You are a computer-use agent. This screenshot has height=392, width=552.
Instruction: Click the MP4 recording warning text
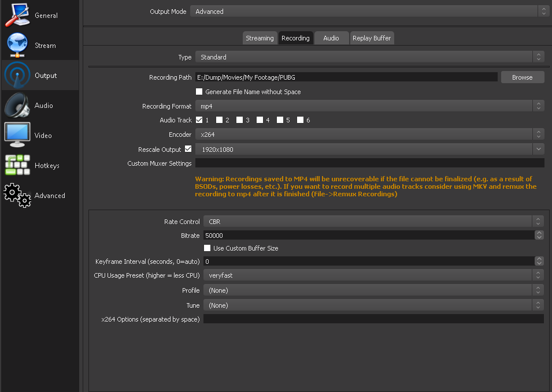(x=366, y=186)
